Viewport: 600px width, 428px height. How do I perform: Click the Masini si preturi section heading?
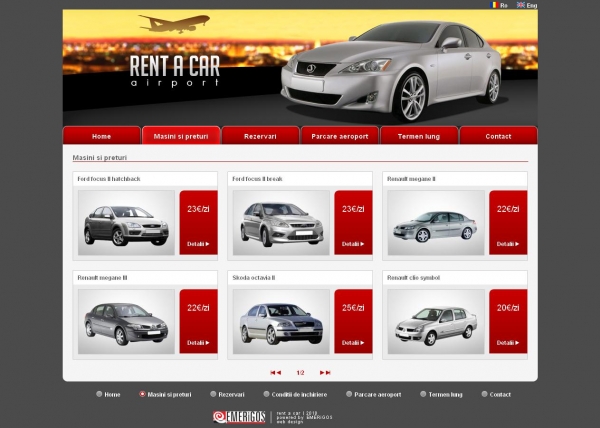[x=99, y=158]
